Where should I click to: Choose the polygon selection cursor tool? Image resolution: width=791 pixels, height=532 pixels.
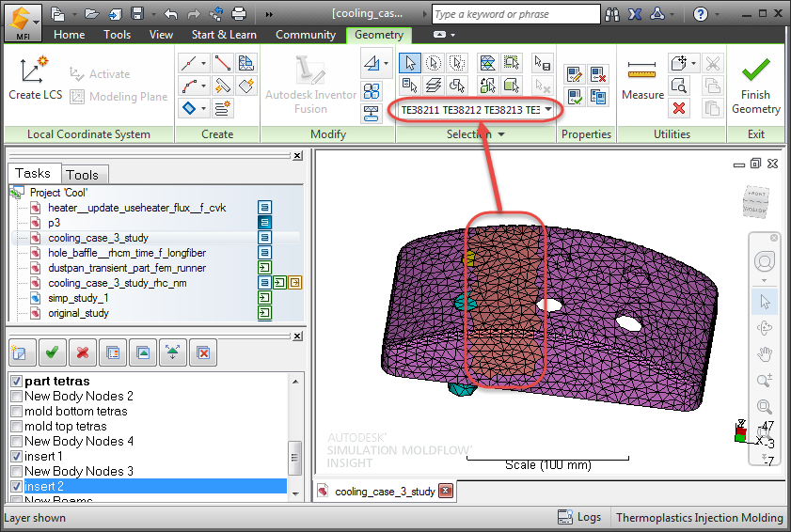coord(457,63)
